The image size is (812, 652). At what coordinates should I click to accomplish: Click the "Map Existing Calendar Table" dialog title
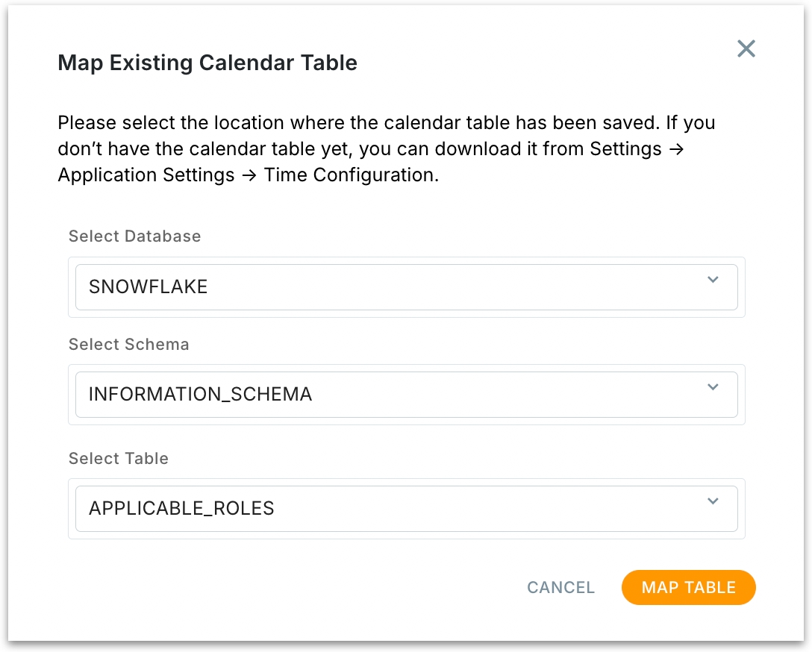click(207, 63)
